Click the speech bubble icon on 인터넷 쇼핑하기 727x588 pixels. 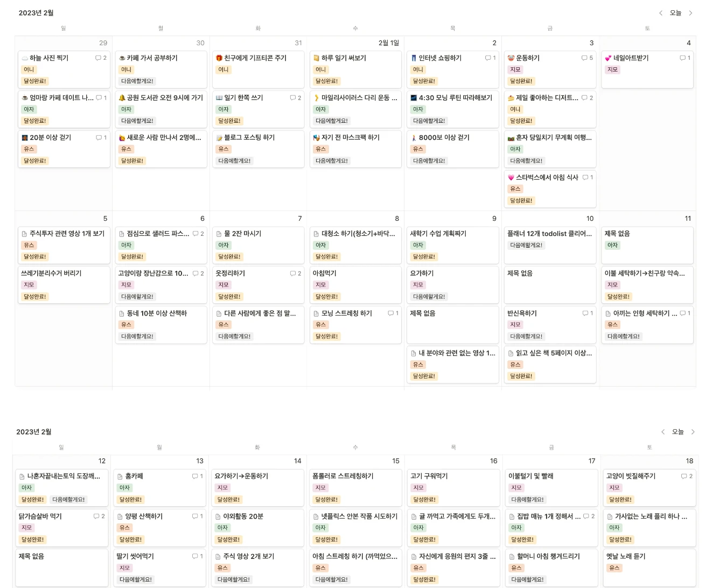click(x=487, y=58)
